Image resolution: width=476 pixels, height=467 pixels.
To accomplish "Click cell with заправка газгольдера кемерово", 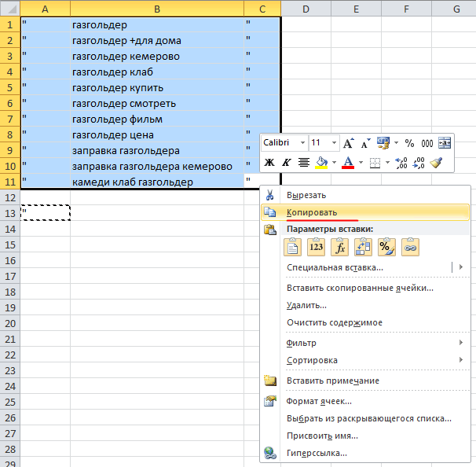I will (x=157, y=166).
